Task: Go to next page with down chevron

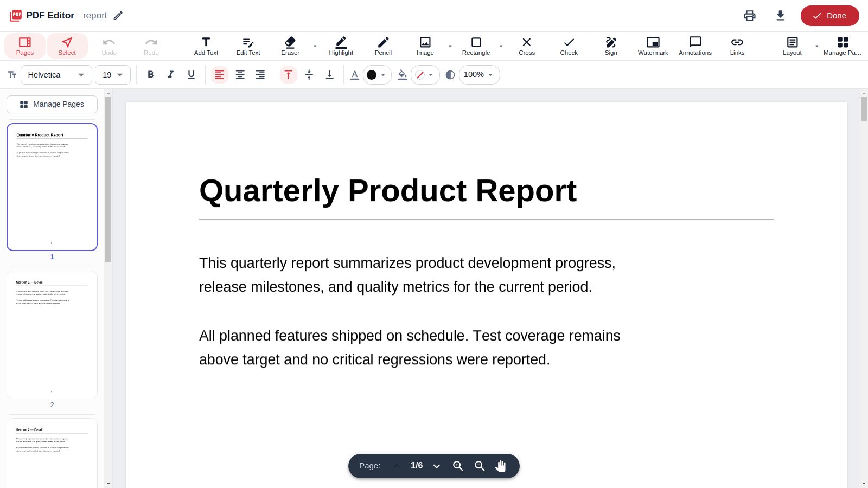Action: click(436, 466)
